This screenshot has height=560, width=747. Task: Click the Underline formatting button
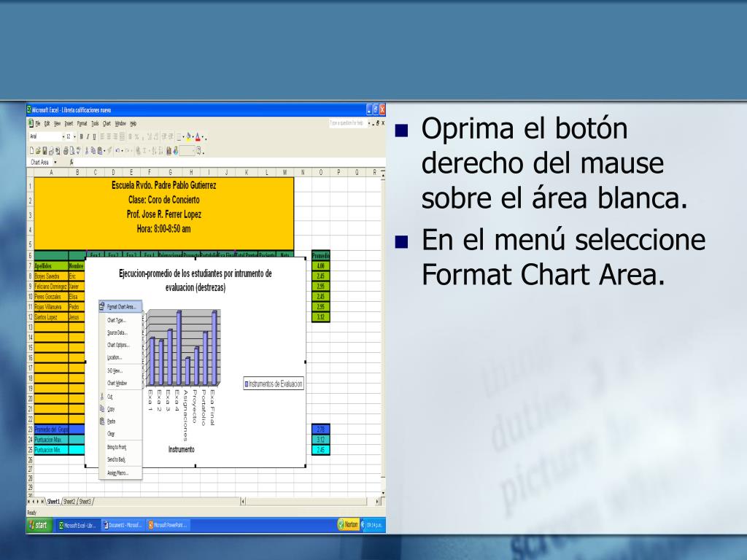coord(94,136)
